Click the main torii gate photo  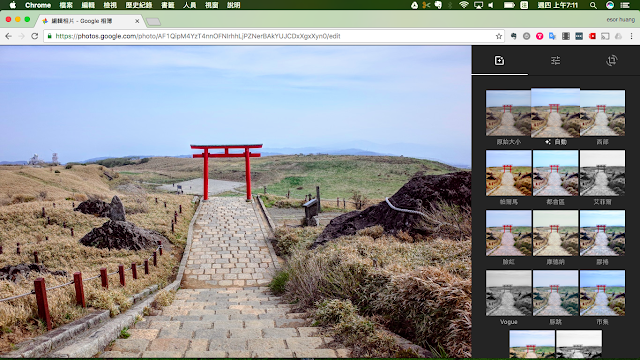[x=236, y=202]
